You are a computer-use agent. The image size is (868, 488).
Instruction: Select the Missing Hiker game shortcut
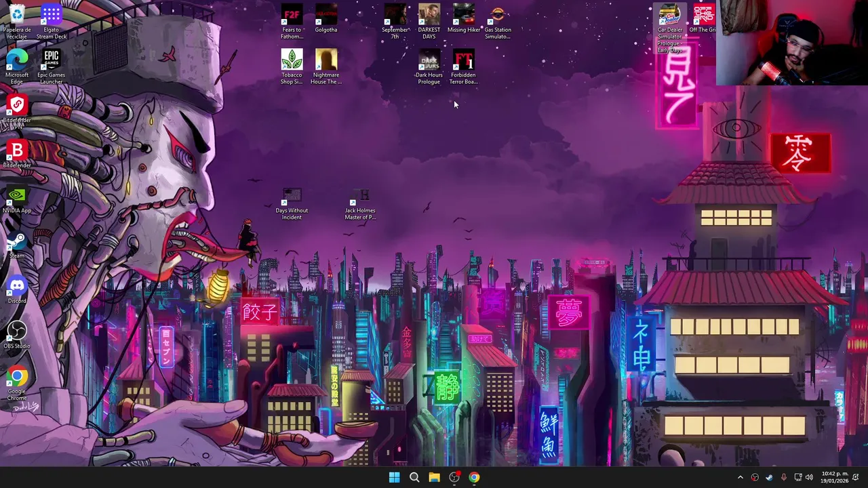[464, 19]
